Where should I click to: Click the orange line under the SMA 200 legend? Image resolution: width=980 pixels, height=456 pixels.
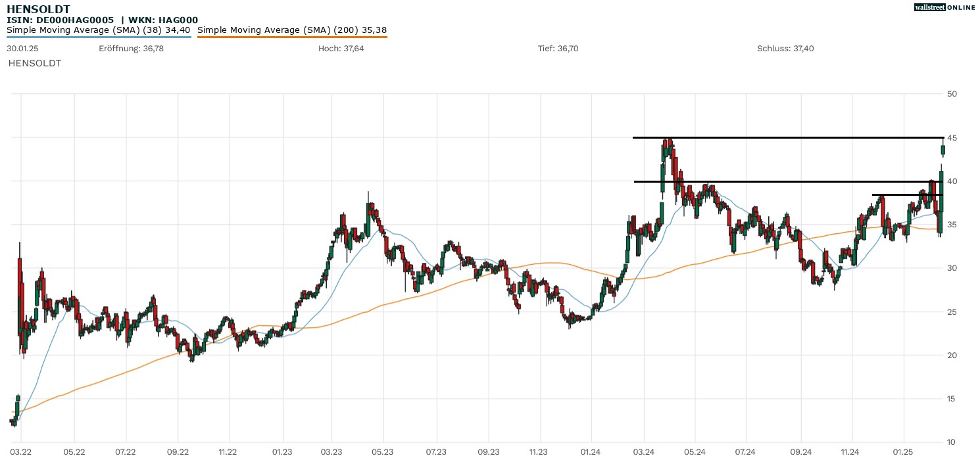coord(291,37)
